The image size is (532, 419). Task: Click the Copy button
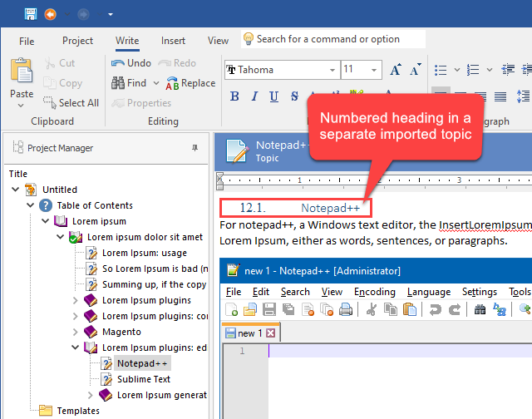(63, 83)
